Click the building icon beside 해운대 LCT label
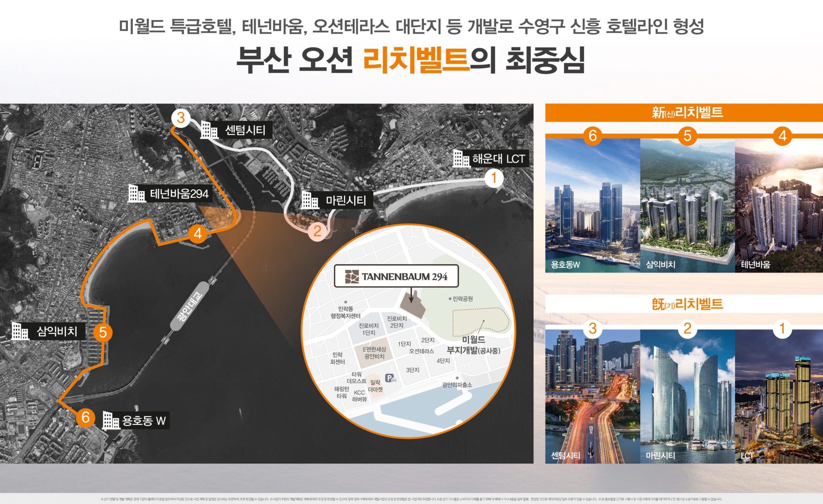The image size is (823, 504). point(461,158)
